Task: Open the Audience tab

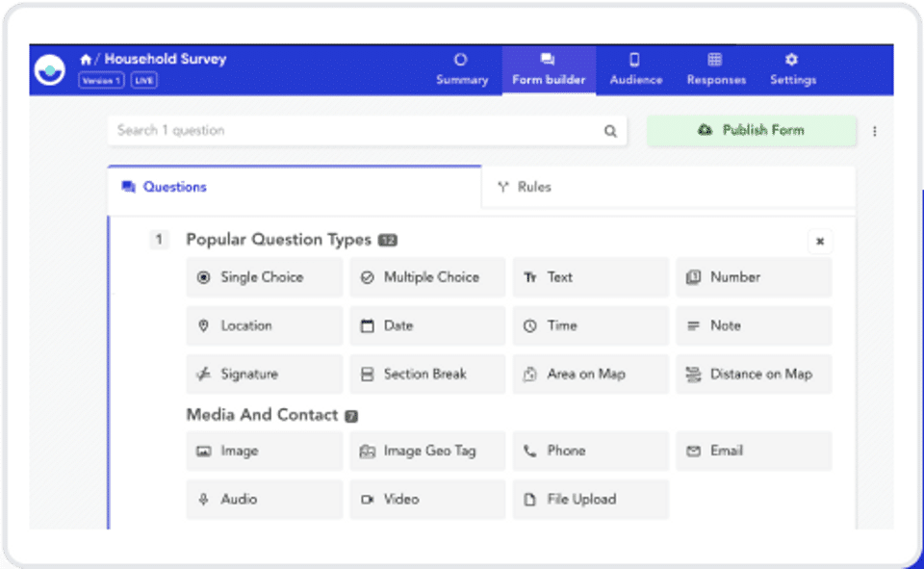Action: [636, 69]
